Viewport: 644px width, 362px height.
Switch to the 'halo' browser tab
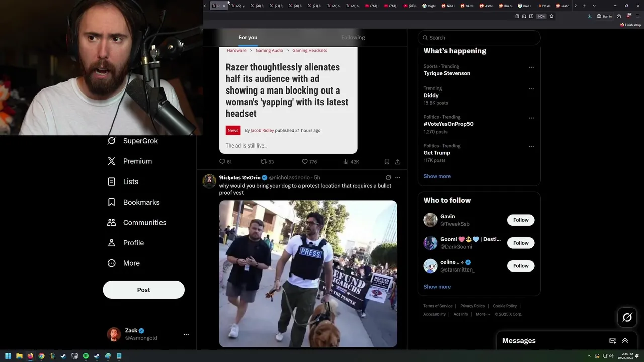point(526,6)
